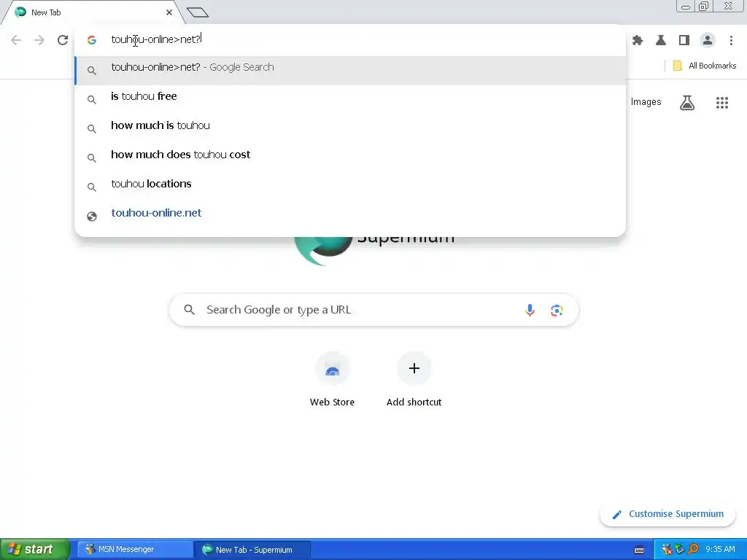Open the Images link
This screenshot has height=560, width=747.
click(646, 102)
